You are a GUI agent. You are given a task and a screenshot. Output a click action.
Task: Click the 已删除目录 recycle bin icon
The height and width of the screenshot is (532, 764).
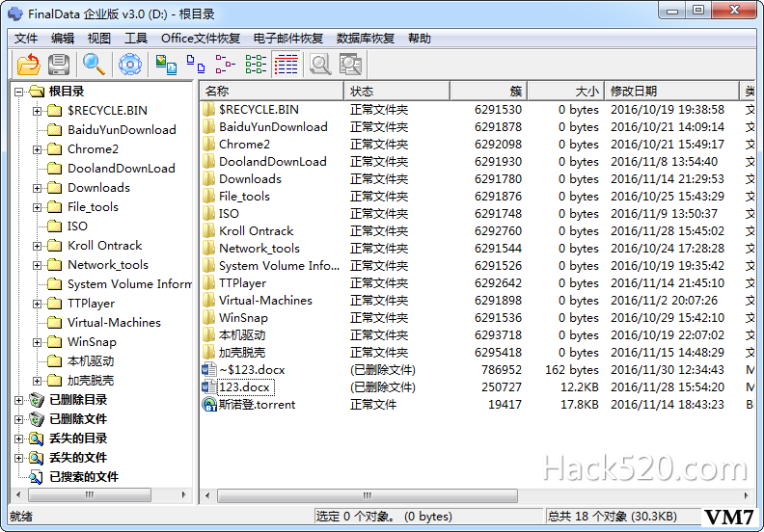pyautogui.click(x=37, y=400)
